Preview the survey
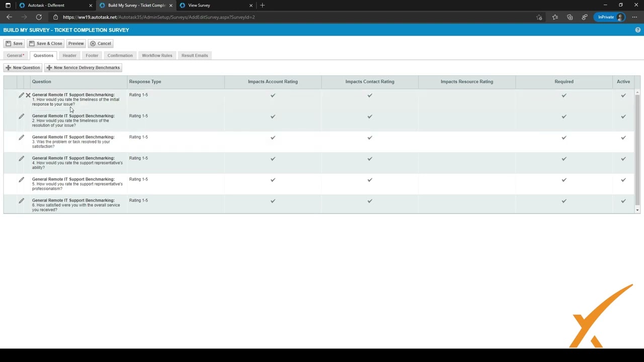The width and height of the screenshot is (644, 362). click(76, 43)
